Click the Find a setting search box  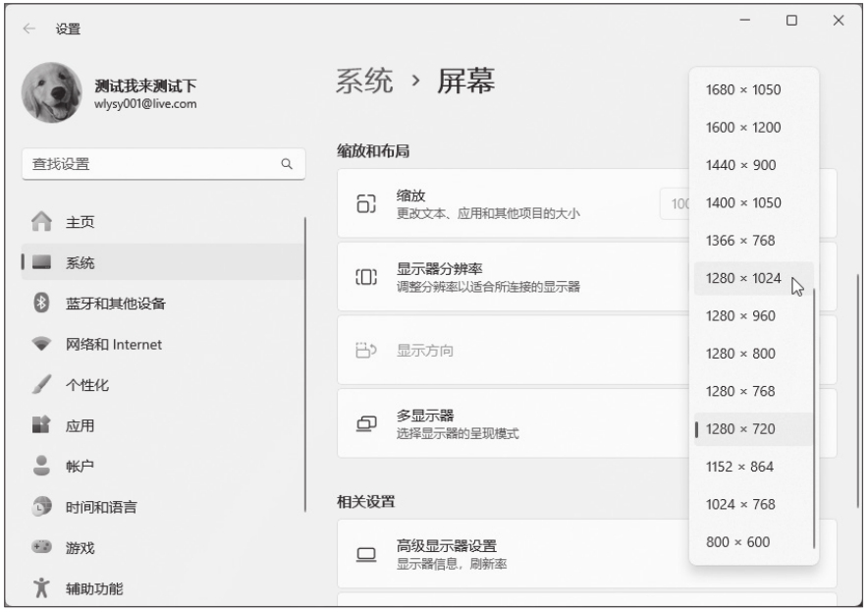click(x=147, y=164)
